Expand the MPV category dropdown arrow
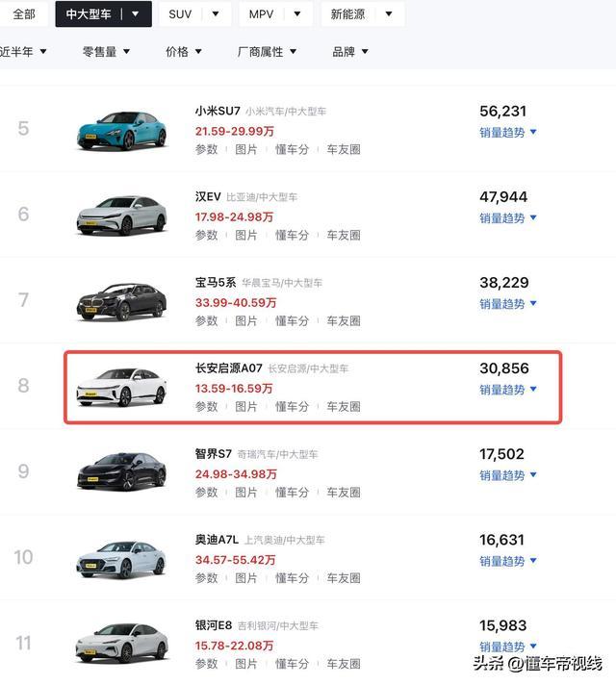 pyautogui.click(x=297, y=14)
